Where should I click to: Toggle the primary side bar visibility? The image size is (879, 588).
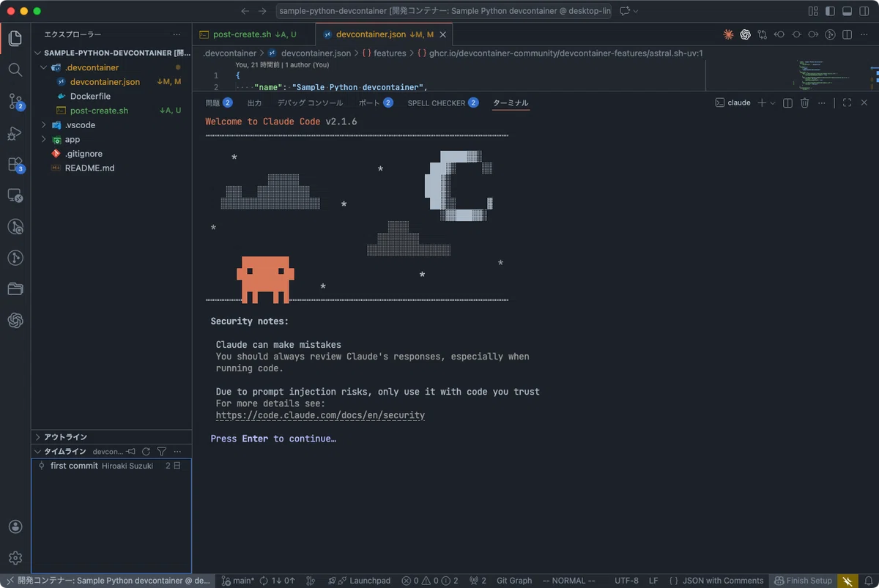(x=830, y=11)
